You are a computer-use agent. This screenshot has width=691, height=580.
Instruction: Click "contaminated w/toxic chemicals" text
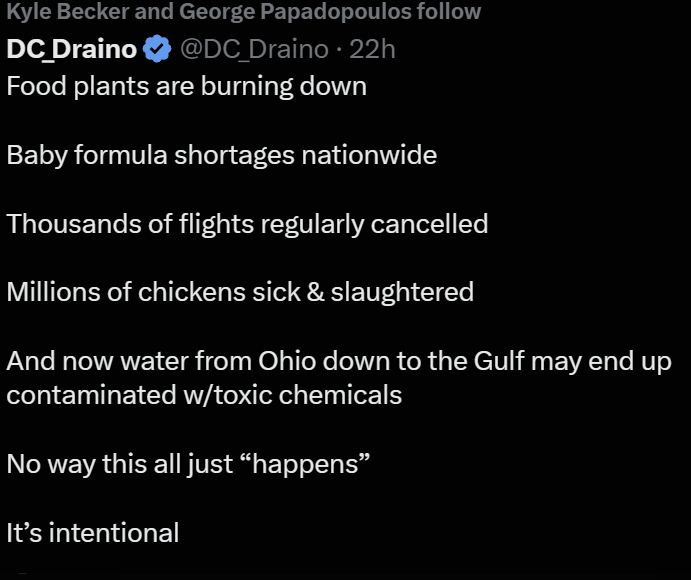[x=204, y=394]
